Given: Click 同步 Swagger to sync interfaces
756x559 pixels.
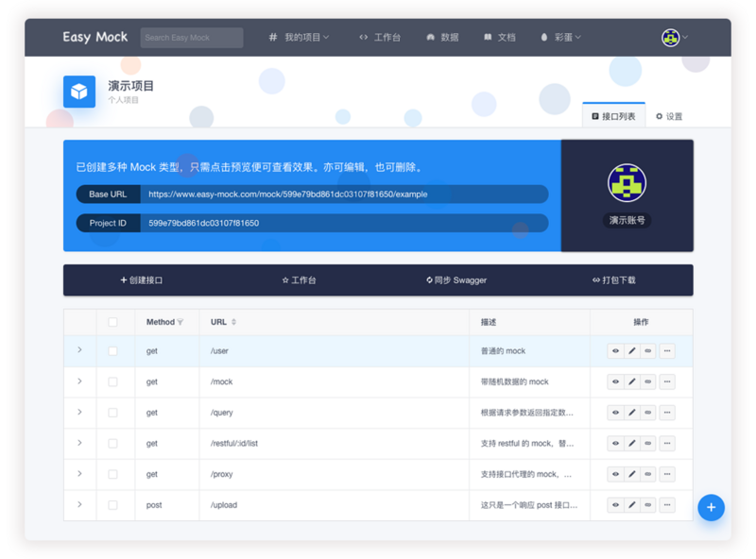Looking at the screenshot, I should tap(457, 279).
